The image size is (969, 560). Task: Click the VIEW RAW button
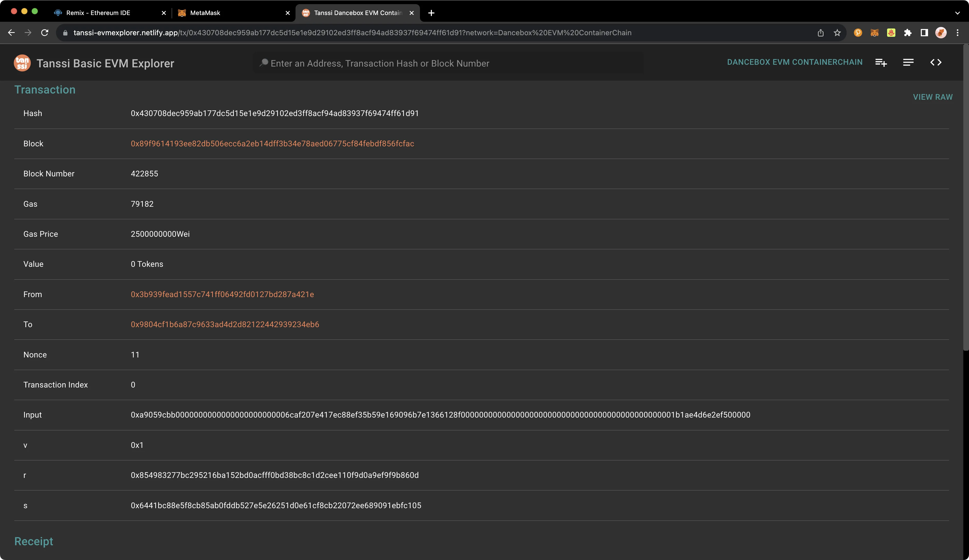click(x=932, y=97)
